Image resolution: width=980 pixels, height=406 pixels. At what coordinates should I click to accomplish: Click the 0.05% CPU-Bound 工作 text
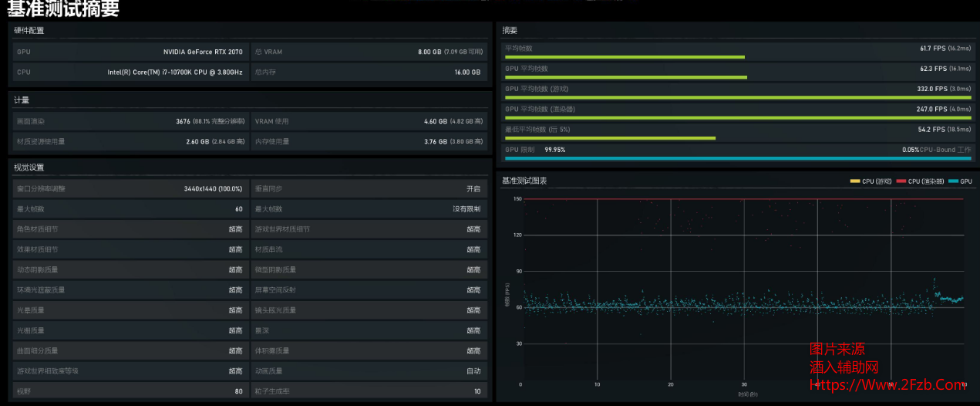pyautogui.click(x=936, y=149)
